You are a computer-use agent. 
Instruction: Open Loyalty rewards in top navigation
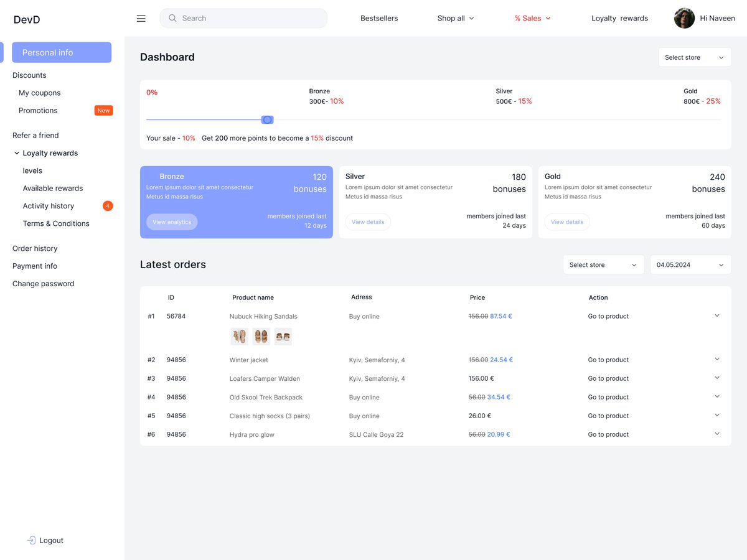tap(619, 18)
